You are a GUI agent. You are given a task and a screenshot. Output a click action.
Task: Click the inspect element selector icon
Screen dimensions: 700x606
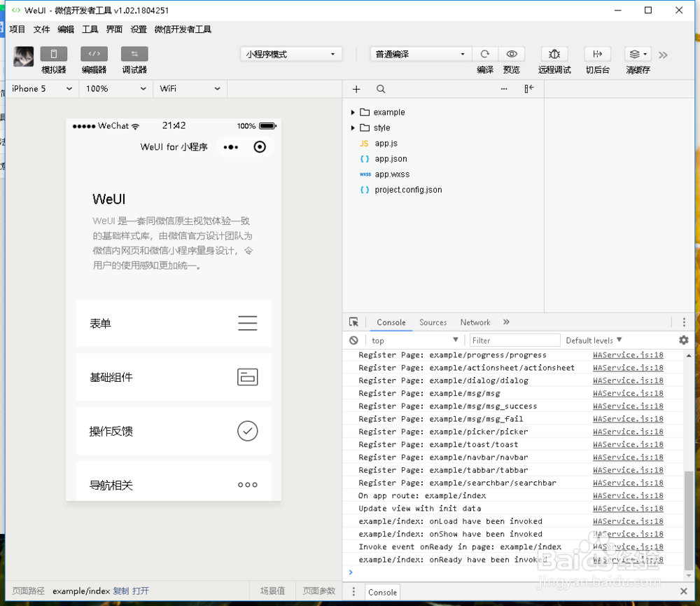click(353, 322)
